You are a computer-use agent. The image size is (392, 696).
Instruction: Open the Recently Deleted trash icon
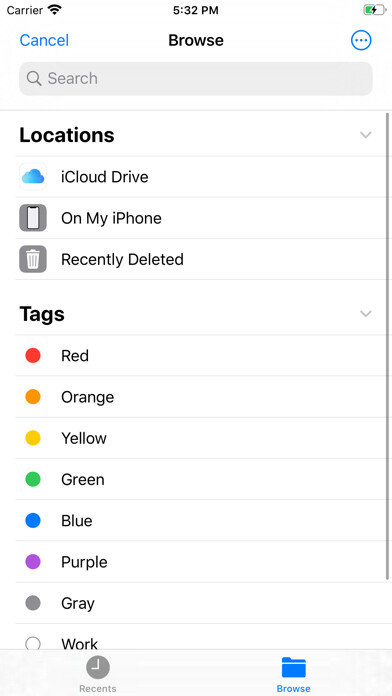[x=33, y=259]
